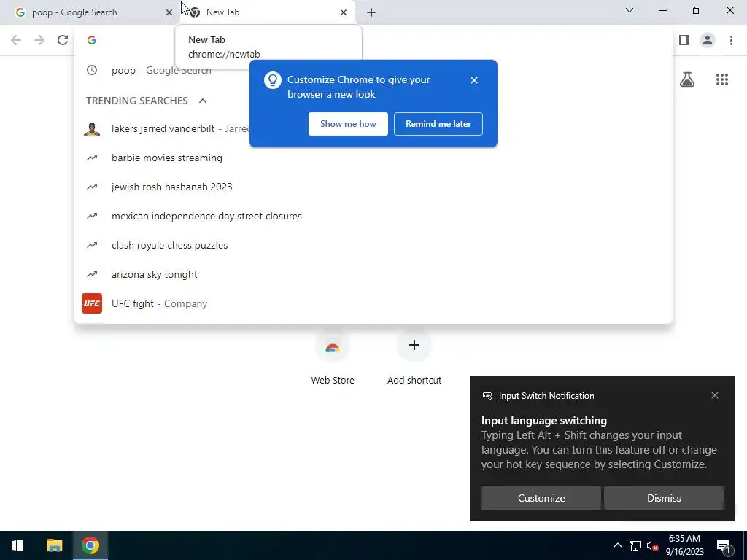Viewport: 747px width, 560px height.
Task: Go forward with the forward arrow
Action: (39, 40)
